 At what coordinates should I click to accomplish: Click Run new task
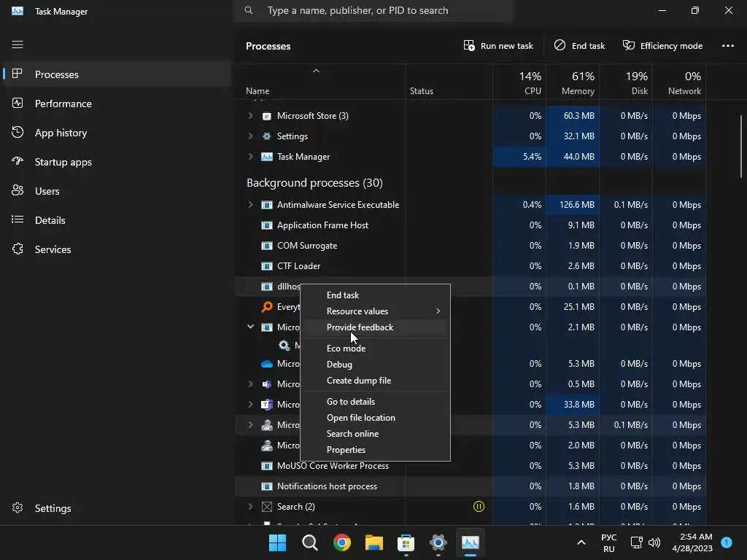pos(498,46)
